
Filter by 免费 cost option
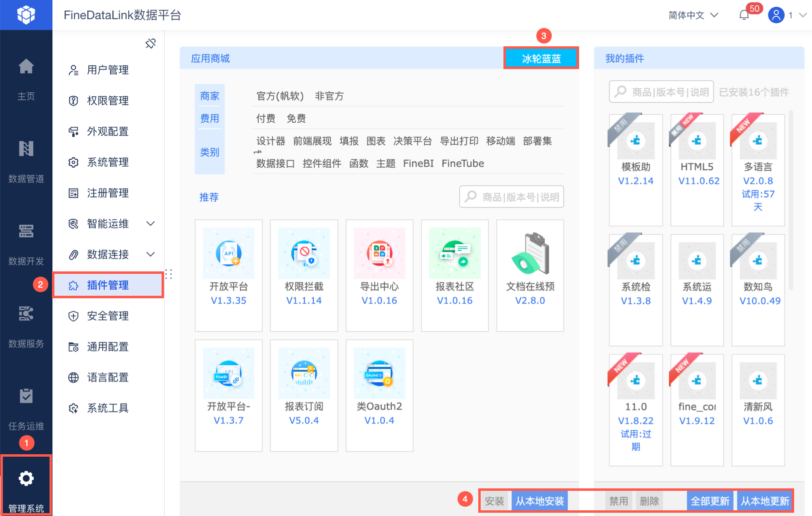point(296,118)
